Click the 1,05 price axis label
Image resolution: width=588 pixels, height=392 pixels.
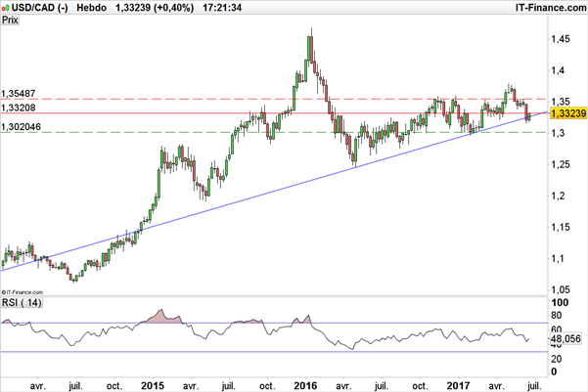click(x=561, y=289)
